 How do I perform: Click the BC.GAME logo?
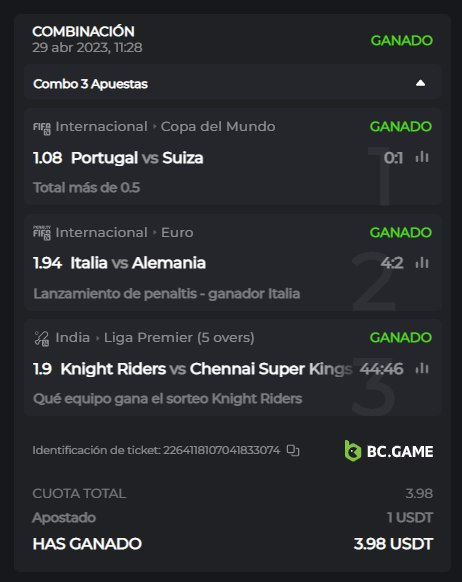389,451
